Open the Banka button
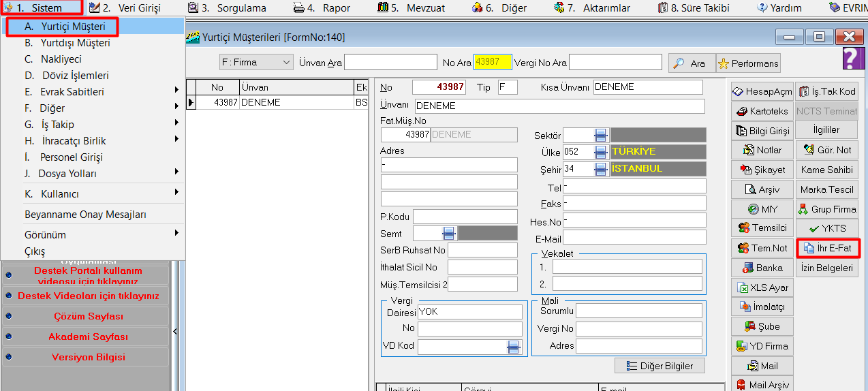Screen dimensions: 868x391 pyautogui.click(x=762, y=268)
